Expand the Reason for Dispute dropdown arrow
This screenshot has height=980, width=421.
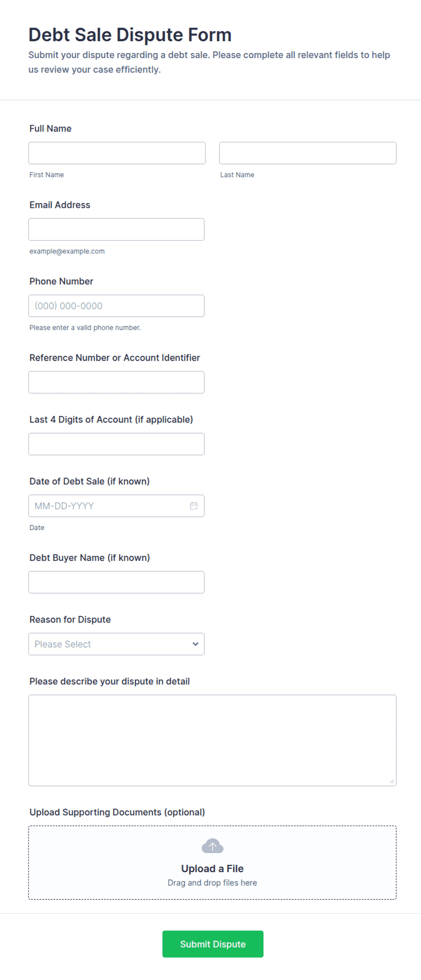[196, 644]
